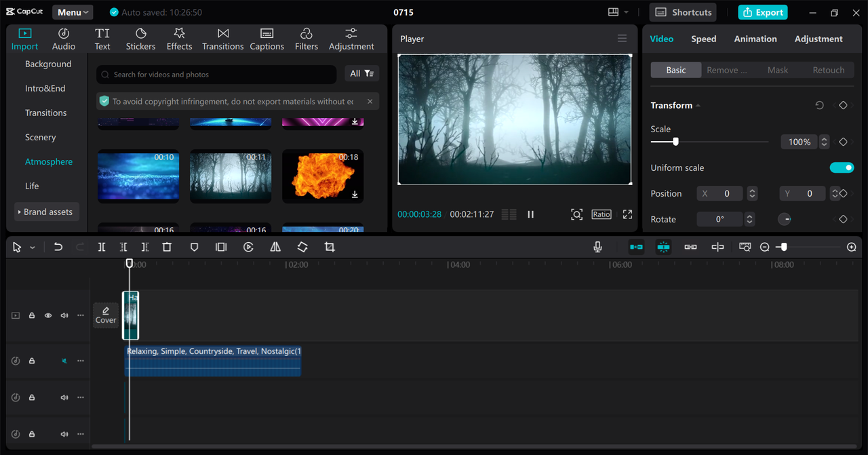Screen dimensions: 868x455
Task: Toggle the Uniform scale switch
Action: 842,167
